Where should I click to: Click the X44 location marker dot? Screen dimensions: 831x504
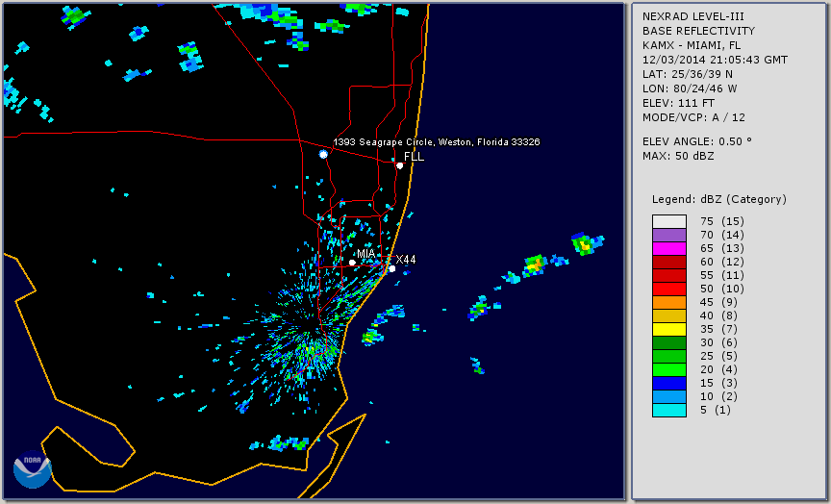[x=392, y=268]
